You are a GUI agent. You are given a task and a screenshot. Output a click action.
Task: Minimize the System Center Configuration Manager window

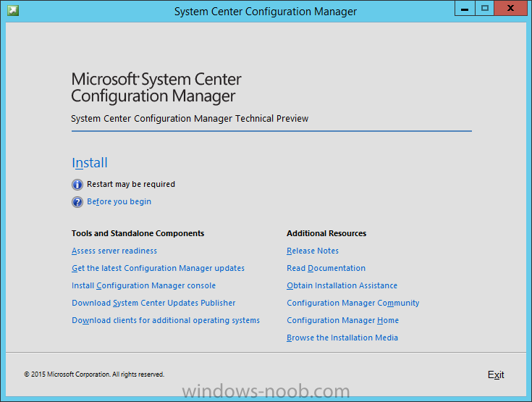[465, 9]
